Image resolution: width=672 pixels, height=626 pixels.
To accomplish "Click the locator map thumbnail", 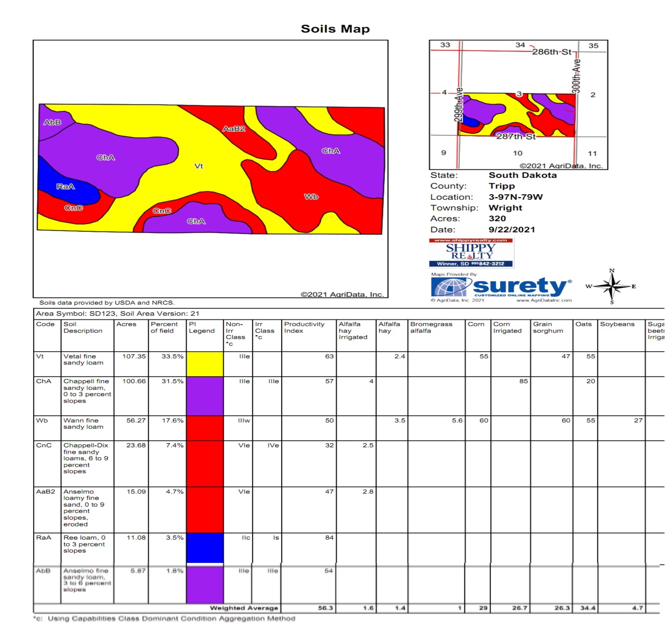I will (518, 105).
